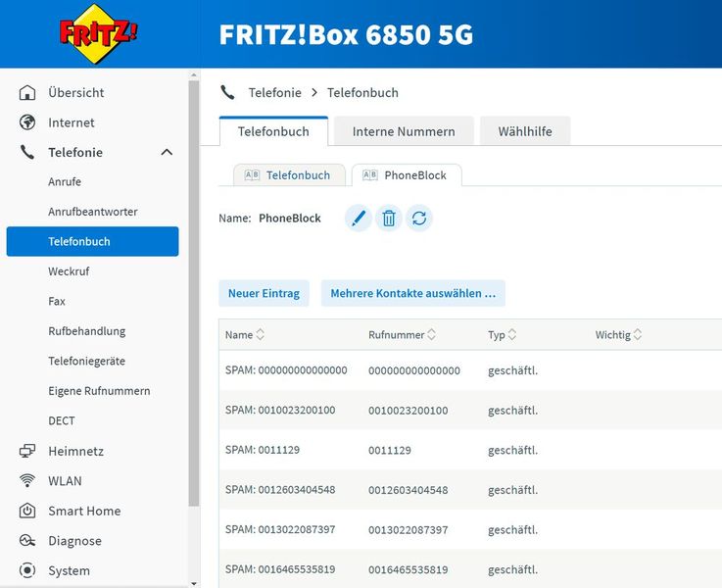The height and width of the screenshot is (588, 722).
Task: Open the Telefonbuch main tab
Action: tap(273, 131)
